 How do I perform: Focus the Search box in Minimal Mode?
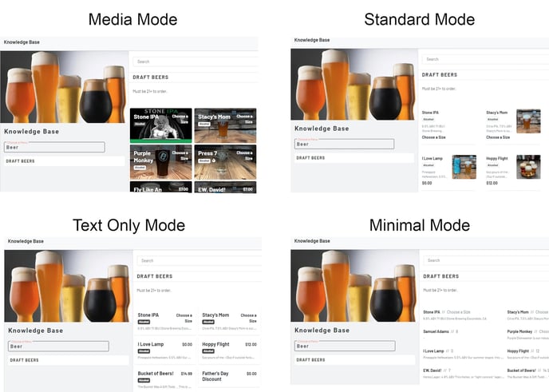click(483, 260)
